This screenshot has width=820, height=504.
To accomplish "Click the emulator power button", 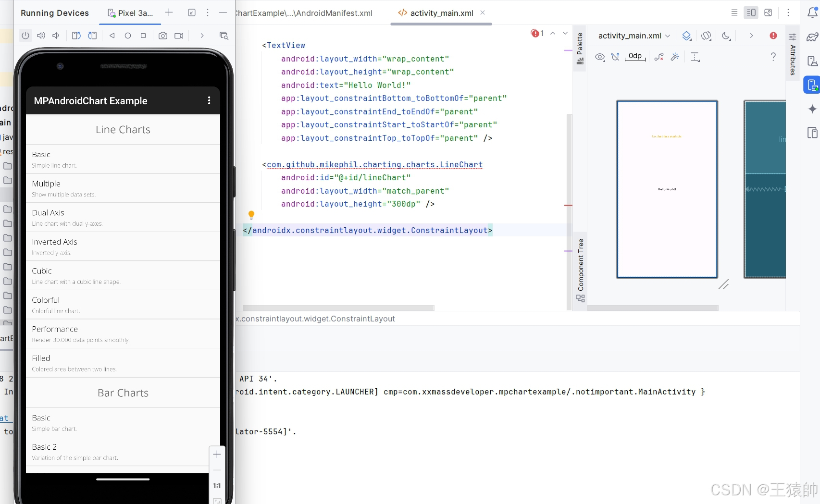I will (x=25, y=36).
